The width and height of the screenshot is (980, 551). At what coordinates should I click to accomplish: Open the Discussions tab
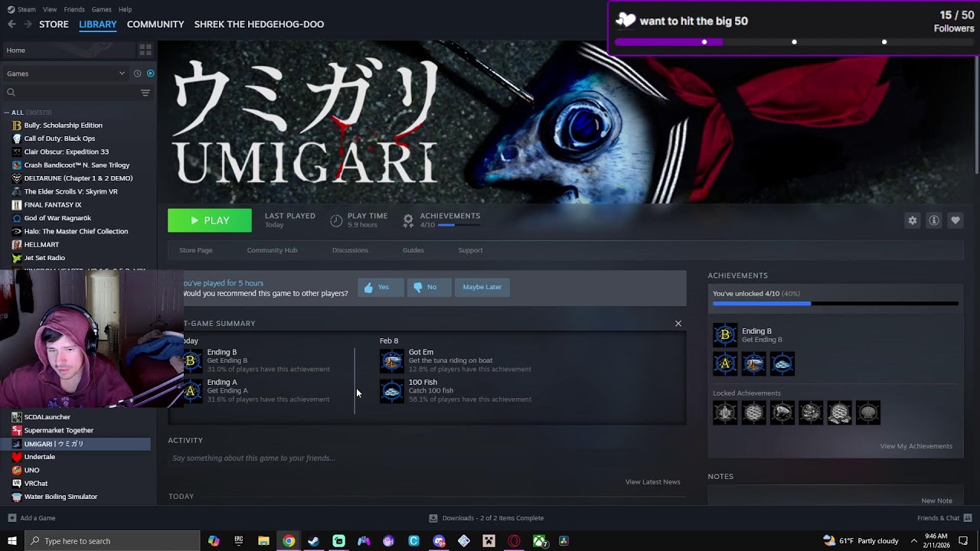[350, 250]
